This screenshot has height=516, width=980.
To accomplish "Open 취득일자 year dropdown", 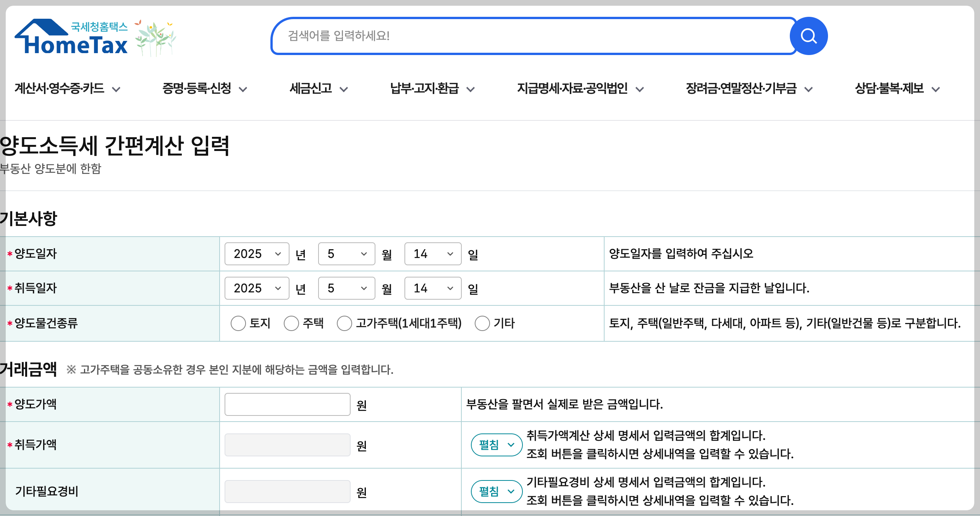I will [x=257, y=288].
